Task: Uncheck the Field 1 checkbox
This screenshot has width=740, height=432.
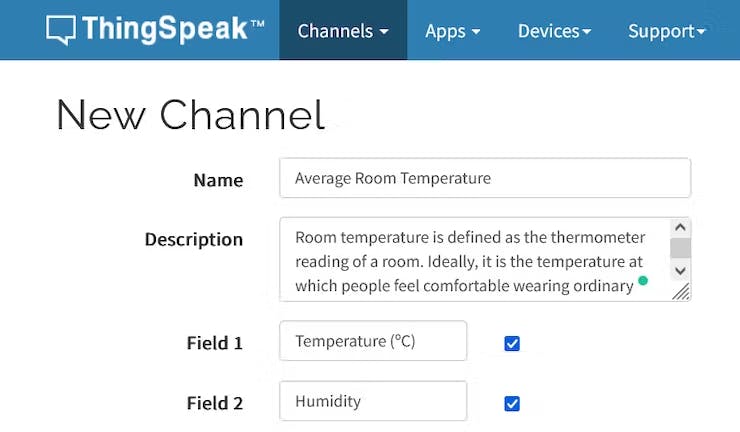Action: point(512,343)
